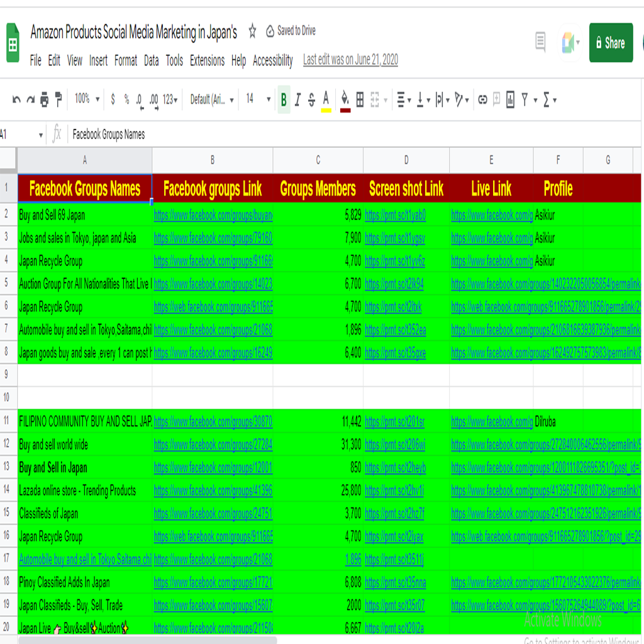Open the Accessibility menu
Screen dimensions: 644x644
[x=273, y=61]
